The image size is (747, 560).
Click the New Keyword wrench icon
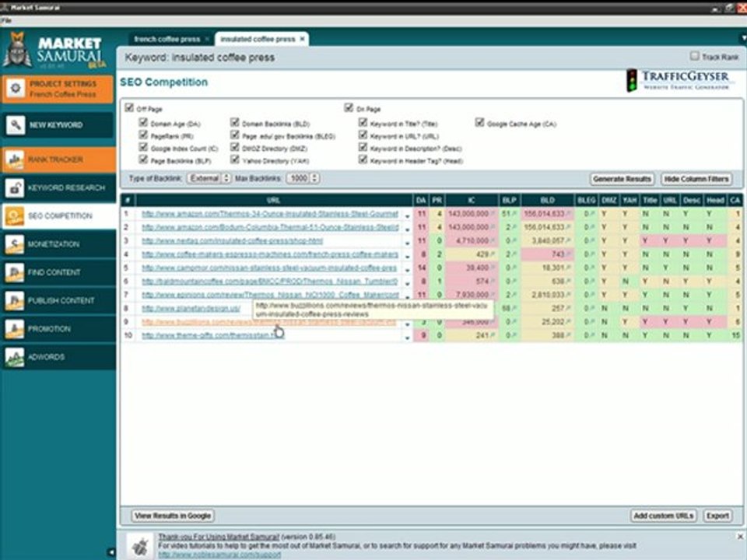tap(16, 125)
